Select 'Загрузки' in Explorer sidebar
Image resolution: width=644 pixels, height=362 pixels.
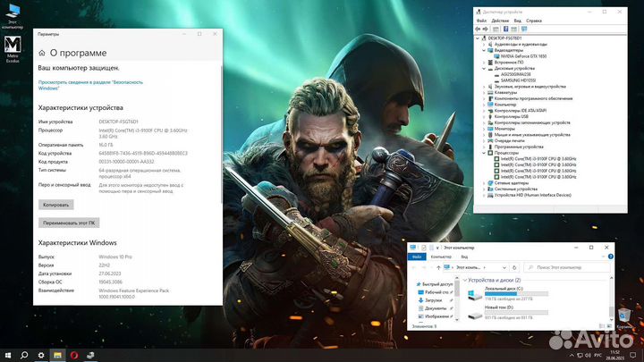point(434,300)
